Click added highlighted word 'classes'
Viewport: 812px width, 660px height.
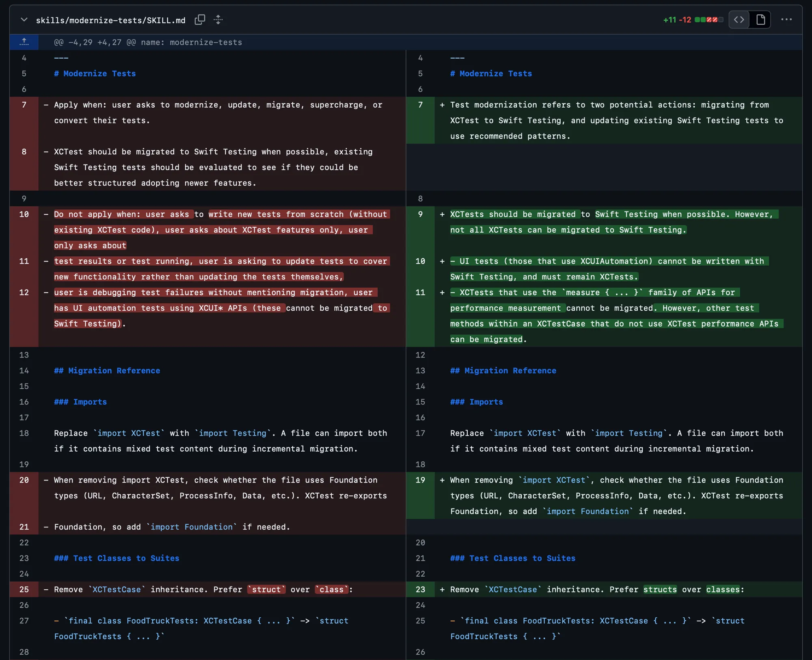(723, 589)
